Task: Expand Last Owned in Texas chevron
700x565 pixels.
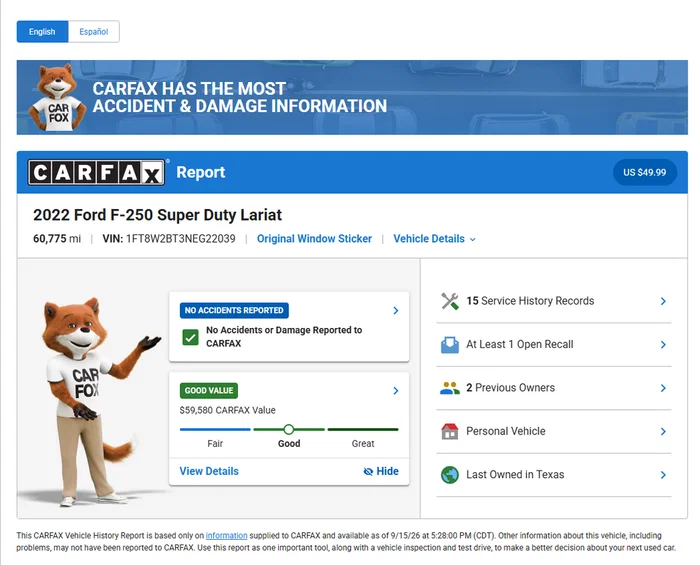Action: pyautogui.click(x=663, y=475)
